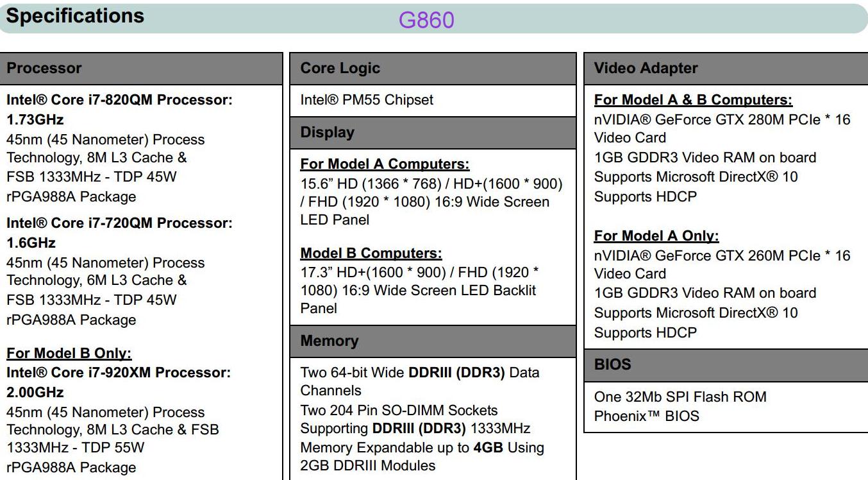This screenshot has width=868, height=480.
Task: Click the Intel PM55 Chipset text
Action: pyautogui.click(x=367, y=100)
